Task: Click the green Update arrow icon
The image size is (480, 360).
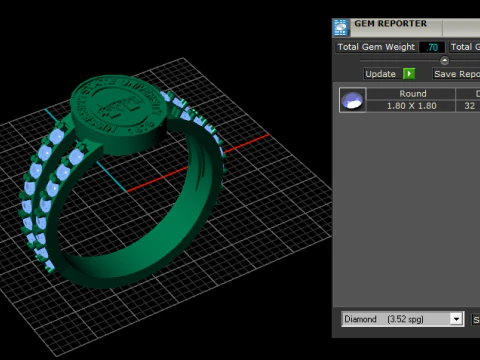Action: click(x=409, y=74)
